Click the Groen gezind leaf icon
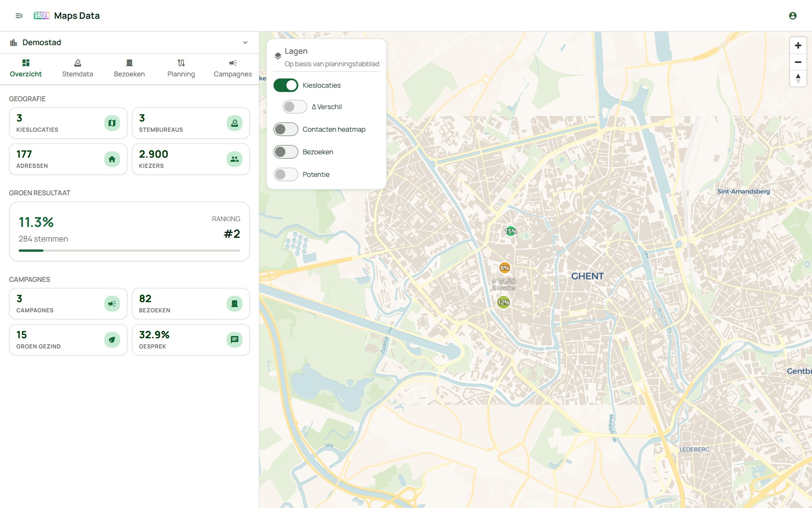This screenshot has height=508, width=812. [x=112, y=340]
